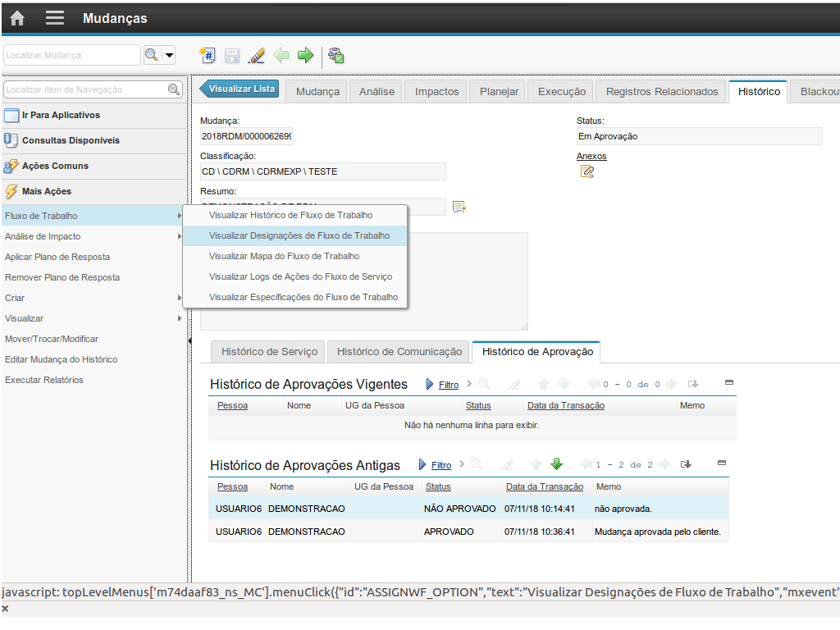Open Consultas Disponíveis in the sidebar

click(x=94, y=140)
